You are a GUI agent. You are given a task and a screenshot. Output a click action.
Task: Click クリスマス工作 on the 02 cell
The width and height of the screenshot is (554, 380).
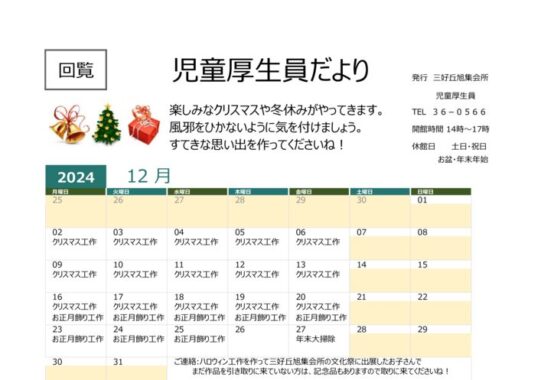(74, 242)
